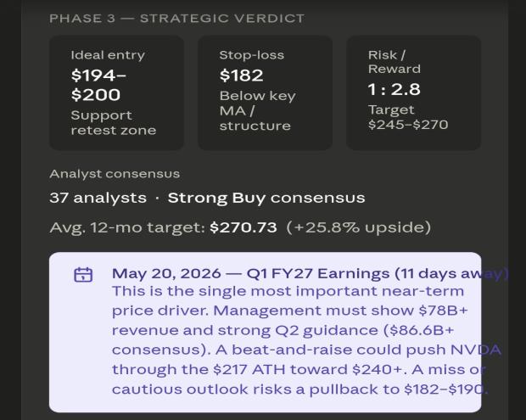Click the $270.73 average target
The image size is (526, 420).
click(x=243, y=227)
